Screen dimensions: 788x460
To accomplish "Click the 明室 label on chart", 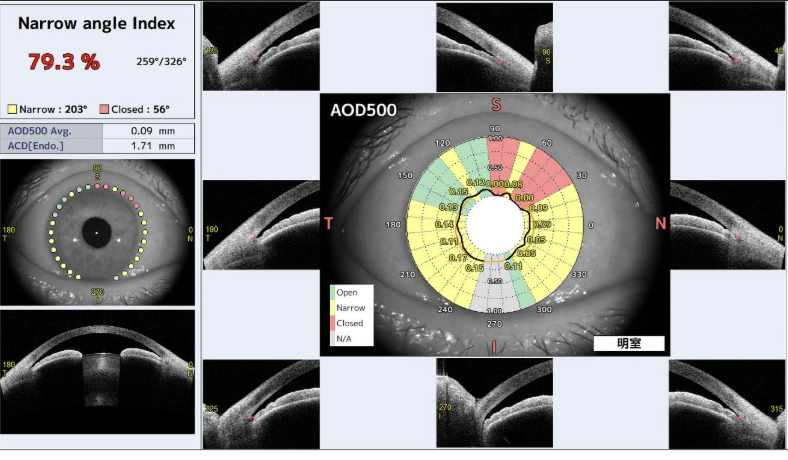I will 628,343.
